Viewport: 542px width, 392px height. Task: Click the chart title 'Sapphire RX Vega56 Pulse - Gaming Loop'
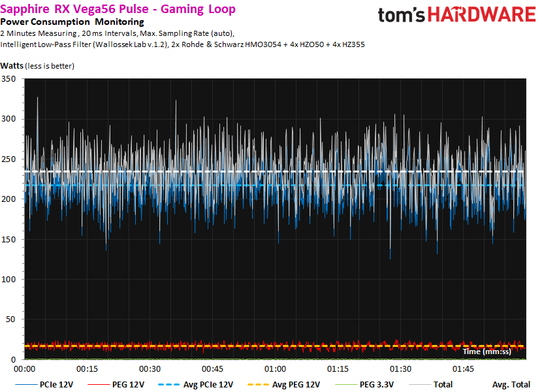[x=118, y=9]
